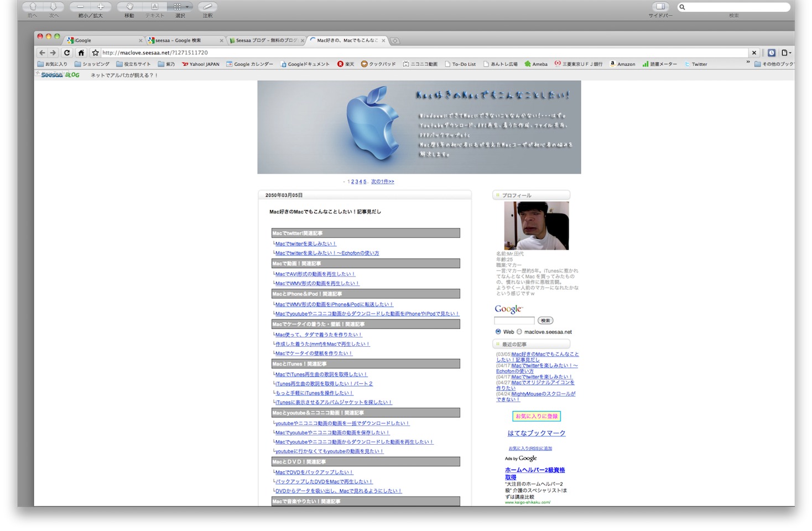Screen dimensions: 812x531
Task: Open the Google カレンダー bookmark
Action: tap(249, 64)
